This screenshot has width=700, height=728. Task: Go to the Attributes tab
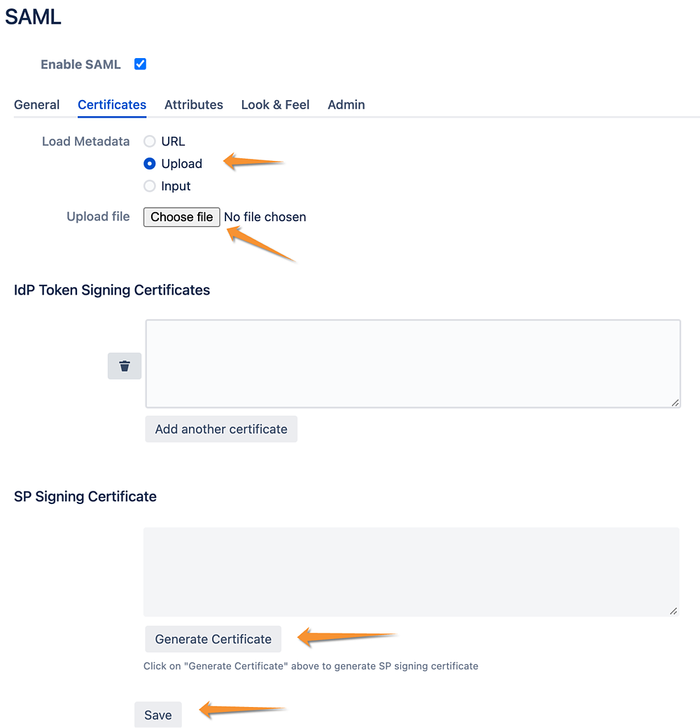[x=194, y=105]
